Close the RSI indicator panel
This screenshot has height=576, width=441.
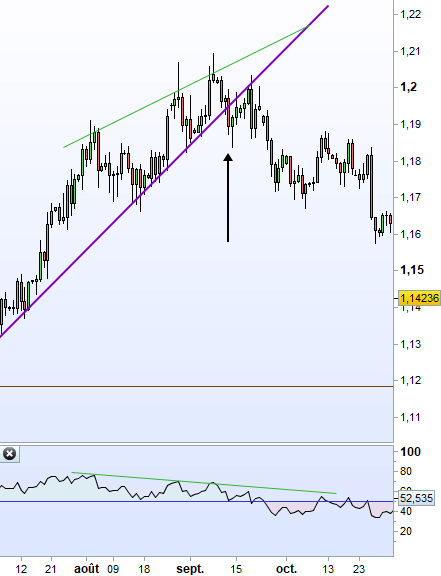pos(10,454)
